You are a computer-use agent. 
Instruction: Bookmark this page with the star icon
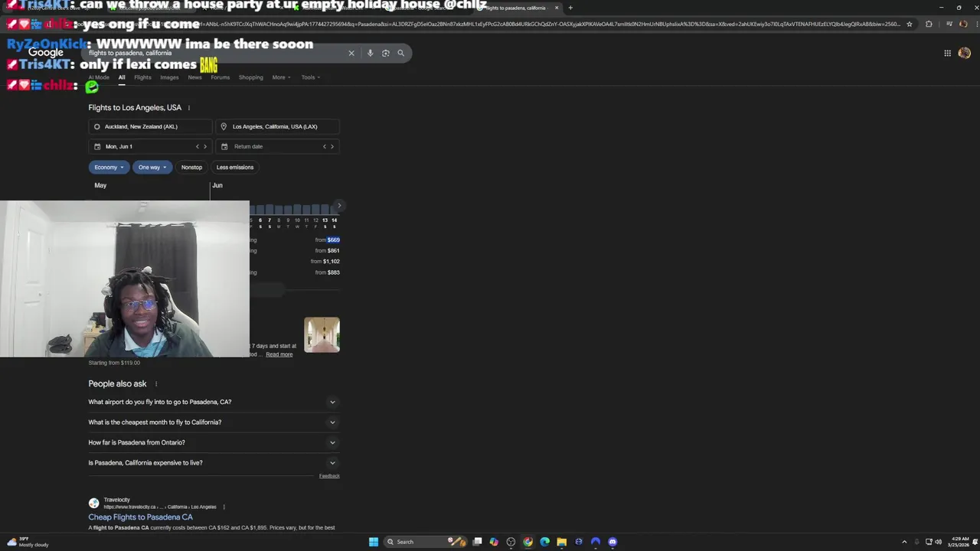(910, 24)
